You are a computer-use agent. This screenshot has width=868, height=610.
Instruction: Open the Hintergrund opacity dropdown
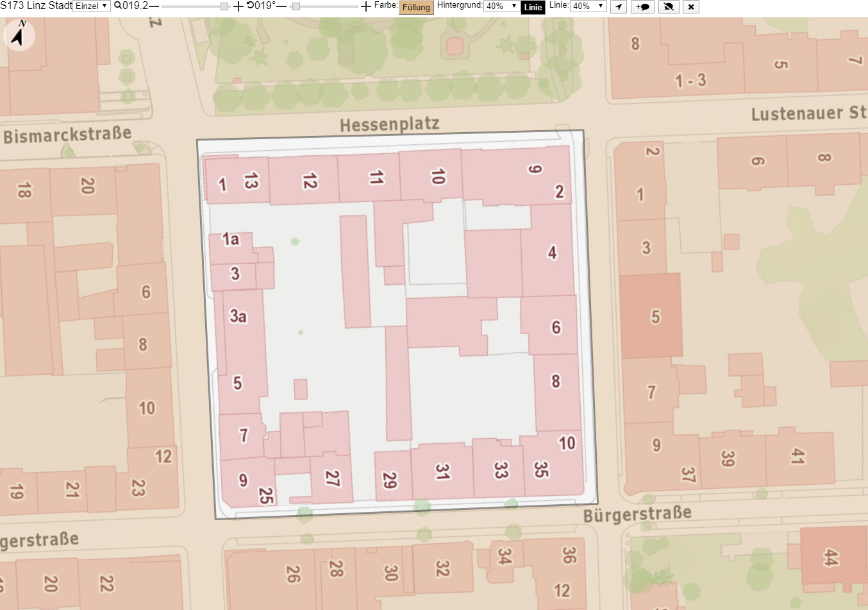501,6
